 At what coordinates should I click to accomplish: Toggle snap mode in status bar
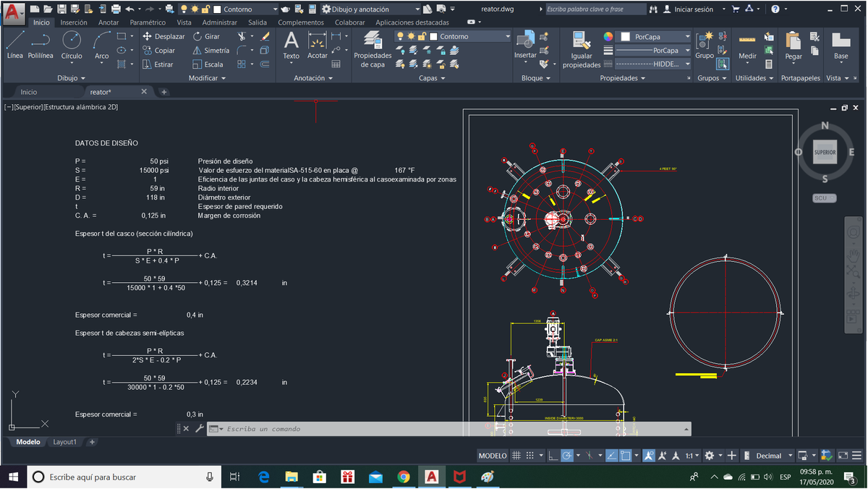[x=530, y=456]
